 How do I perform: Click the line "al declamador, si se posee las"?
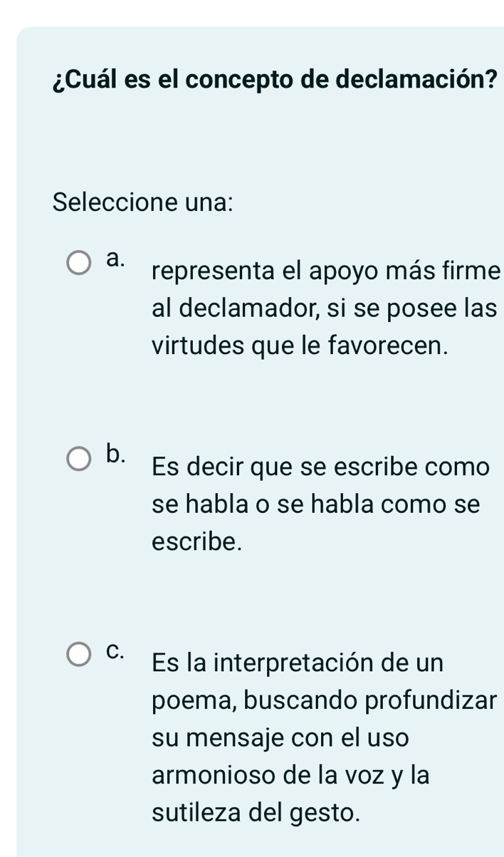click(323, 308)
